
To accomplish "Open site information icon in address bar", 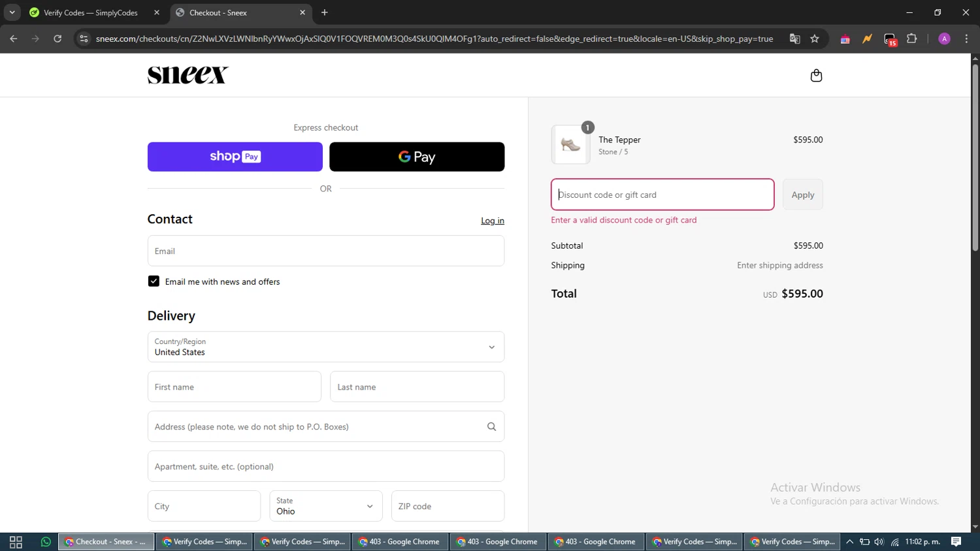I will (84, 39).
